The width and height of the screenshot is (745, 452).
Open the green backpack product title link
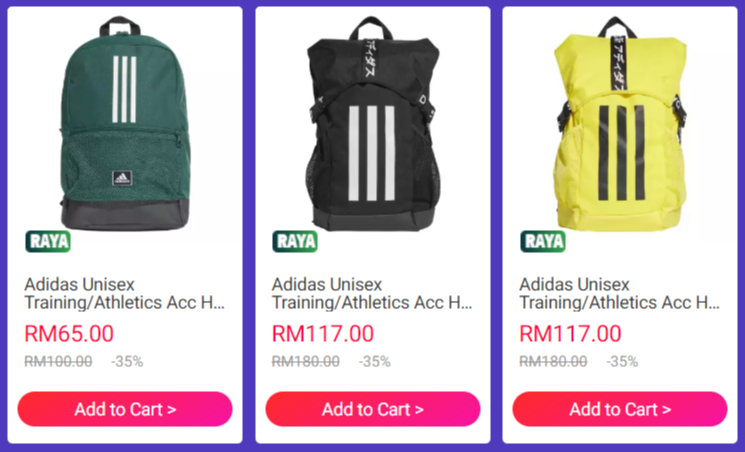pyautogui.click(x=124, y=293)
